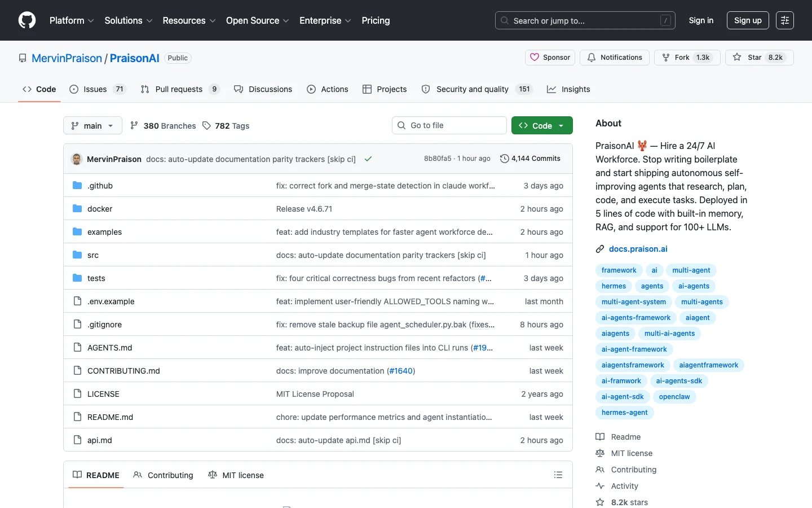Expand the Solutions menu in header

pos(129,20)
